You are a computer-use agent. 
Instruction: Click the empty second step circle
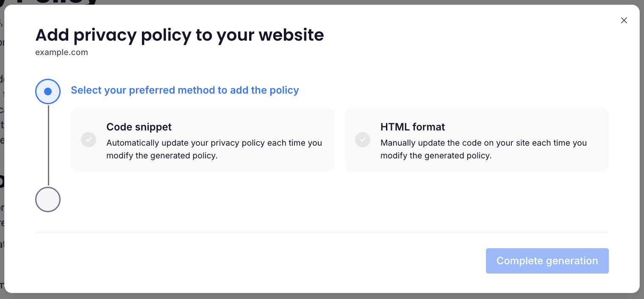(48, 199)
